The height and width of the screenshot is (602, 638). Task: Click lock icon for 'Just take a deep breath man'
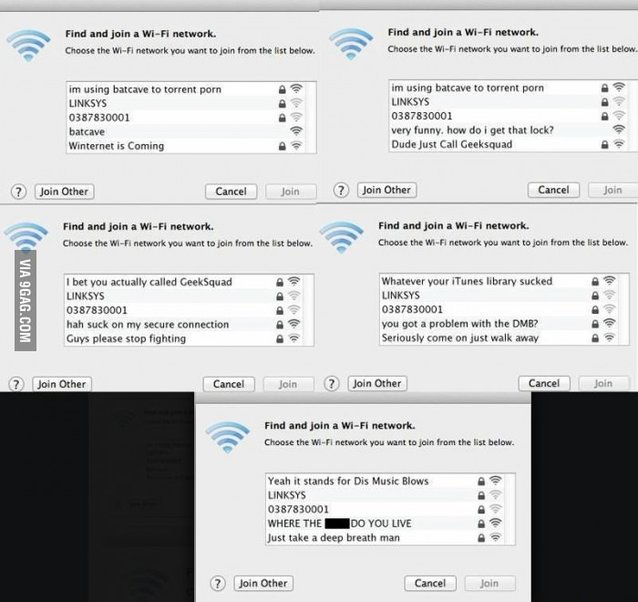[x=481, y=538]
